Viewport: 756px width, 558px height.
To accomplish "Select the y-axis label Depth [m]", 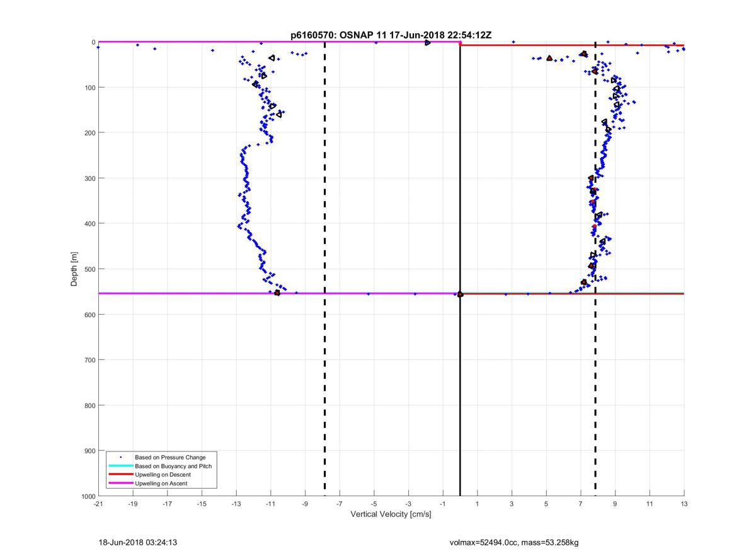I will click(74, 269).
